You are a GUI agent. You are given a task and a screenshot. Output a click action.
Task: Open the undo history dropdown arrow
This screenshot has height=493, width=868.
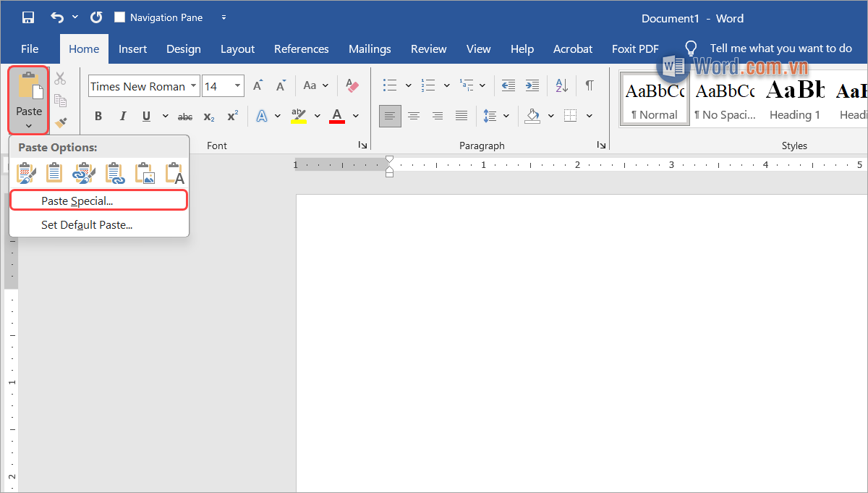point(75,17)
